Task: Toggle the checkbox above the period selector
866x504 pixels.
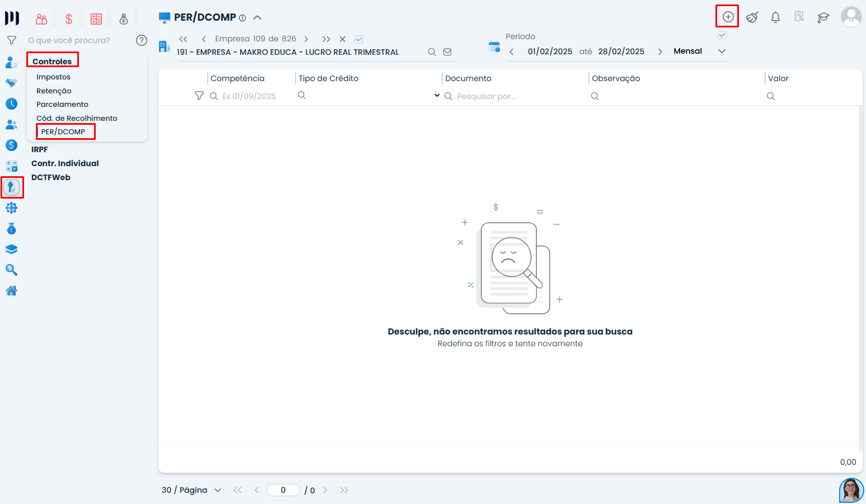Action: [722, 35]
